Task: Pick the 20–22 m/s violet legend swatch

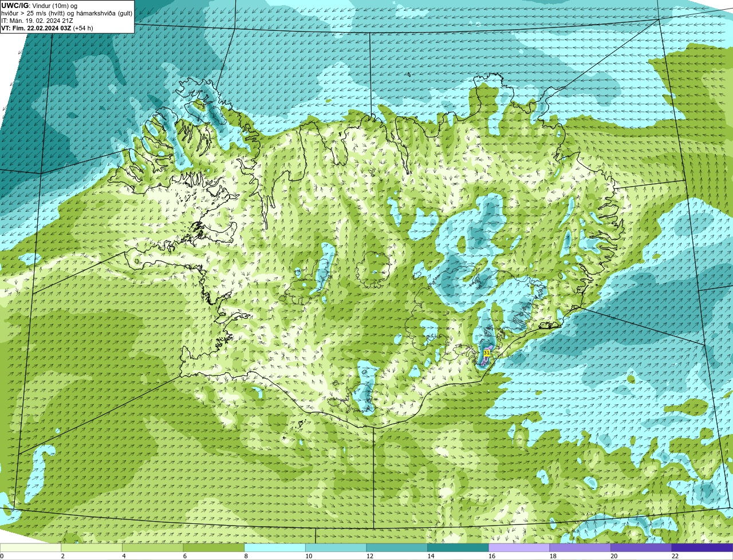Action: [x=641, y=547]
